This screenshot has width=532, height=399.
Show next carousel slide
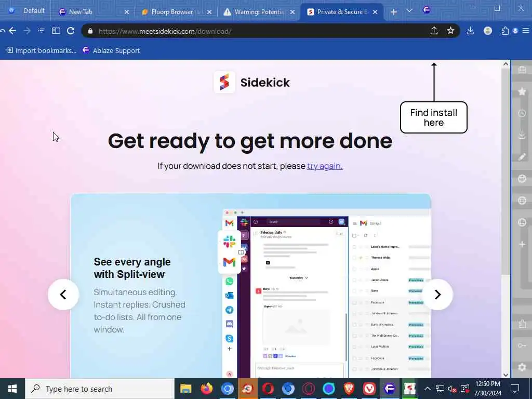pyautogui.click(x=437, y=295)
